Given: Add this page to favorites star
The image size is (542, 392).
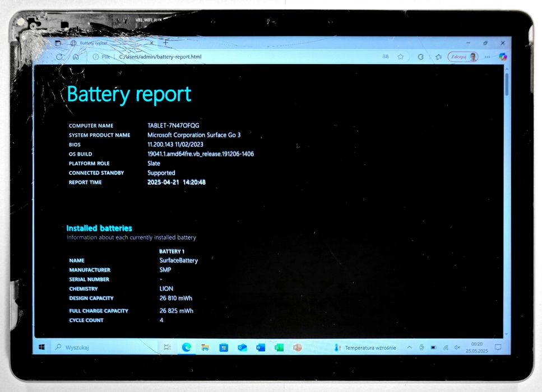Looking at the screenshot, I should [400, 57].
